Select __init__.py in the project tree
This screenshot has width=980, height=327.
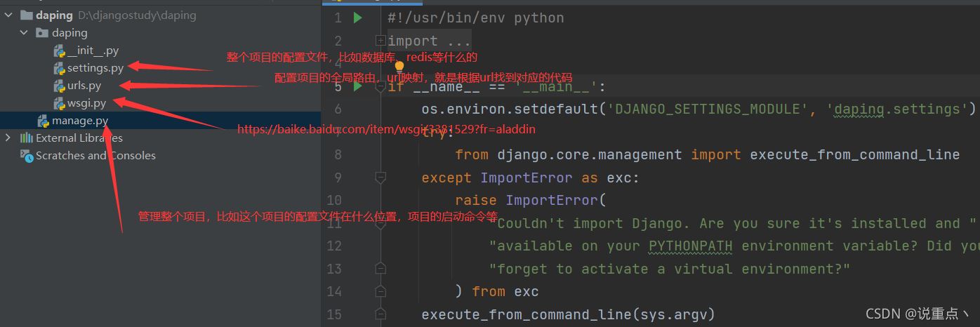click(93, 51)
